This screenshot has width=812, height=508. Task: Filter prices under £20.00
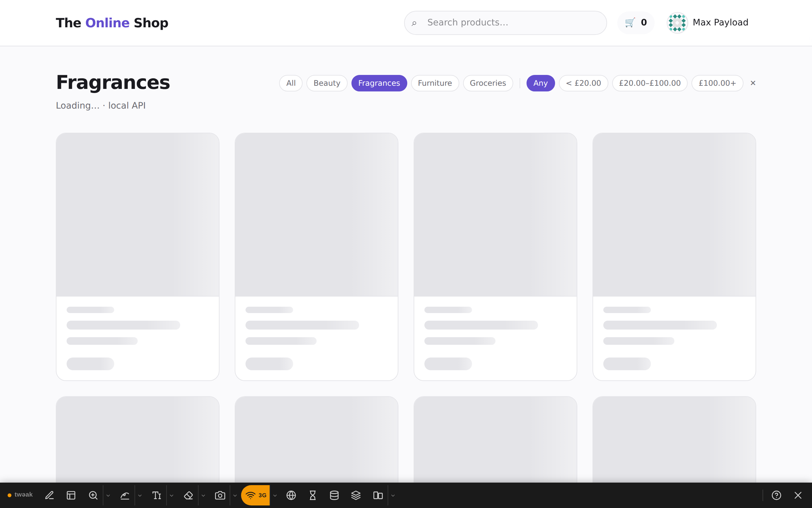click(584, 83)
